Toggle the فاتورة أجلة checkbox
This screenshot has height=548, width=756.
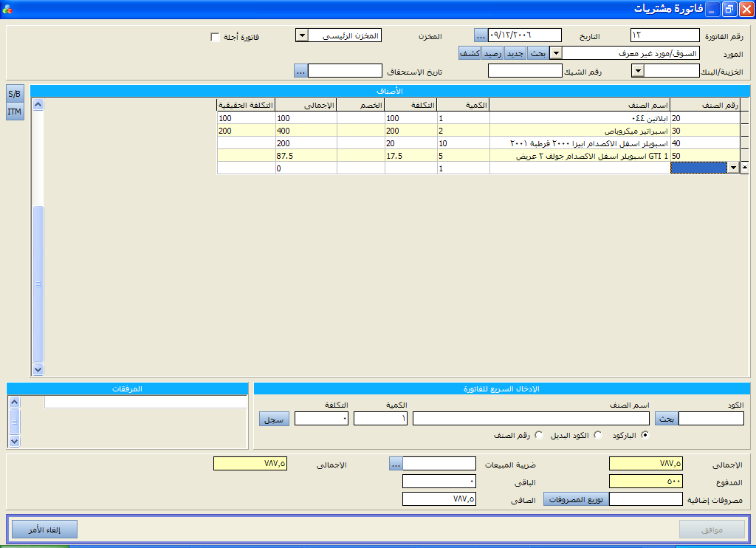215,37
